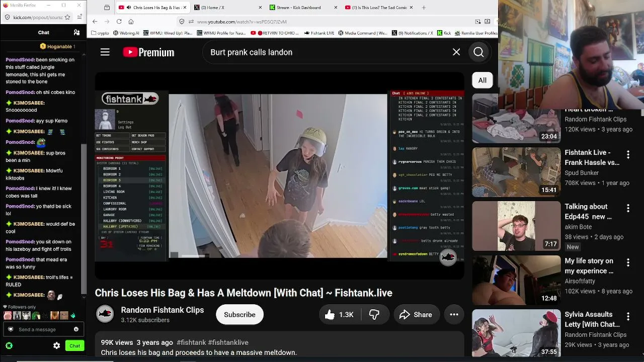Open picture-in-picture icon in address bar
The image size is (644, 362).
(x=477, y=22)
